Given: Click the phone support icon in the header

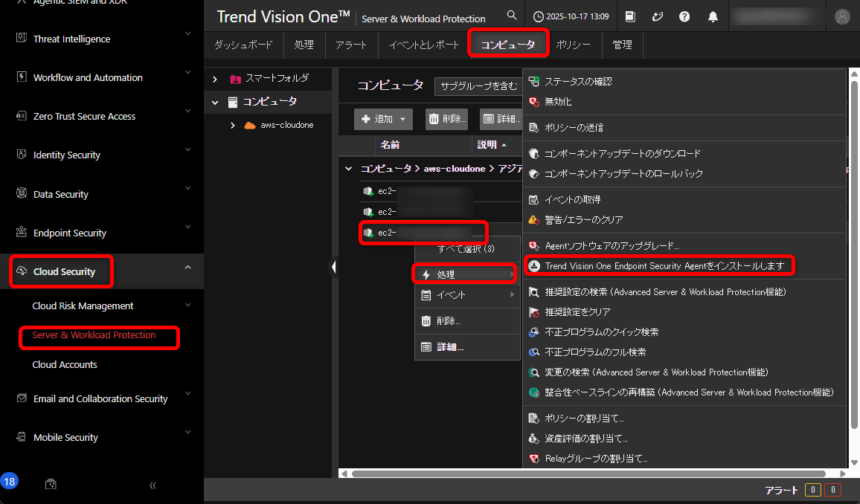Looking at the screenshot, I should pos(657,16).
